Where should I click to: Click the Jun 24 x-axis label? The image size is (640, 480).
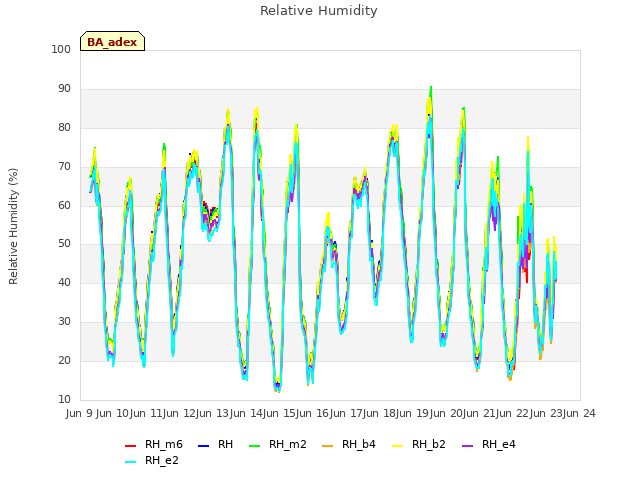579,413
